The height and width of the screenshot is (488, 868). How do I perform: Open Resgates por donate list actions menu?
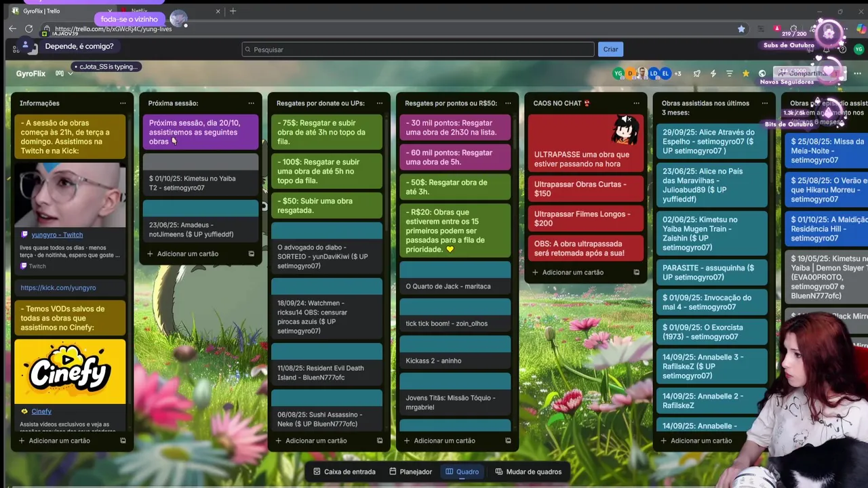[x=379, y=103]
